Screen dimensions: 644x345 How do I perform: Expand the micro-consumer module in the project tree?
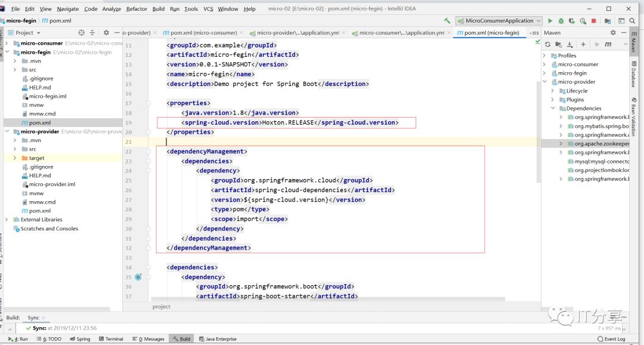click(x=7, y=43)
